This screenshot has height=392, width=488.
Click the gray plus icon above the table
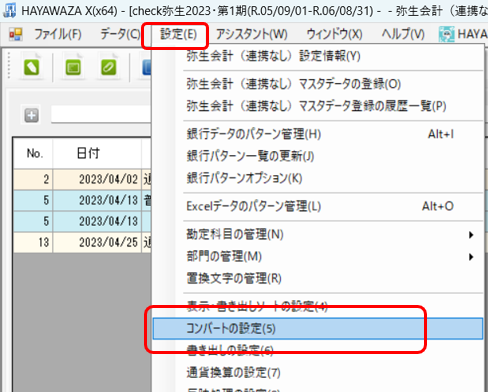pos(31,115)
